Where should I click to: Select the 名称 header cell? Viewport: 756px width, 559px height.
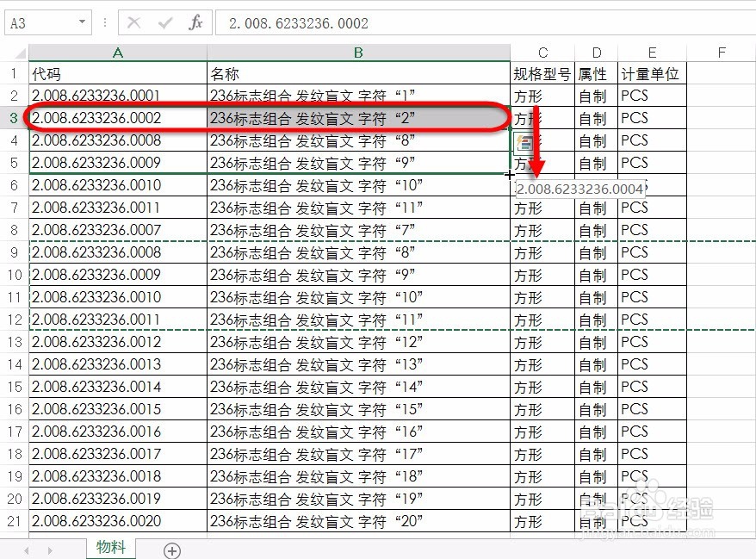(357, 73)
